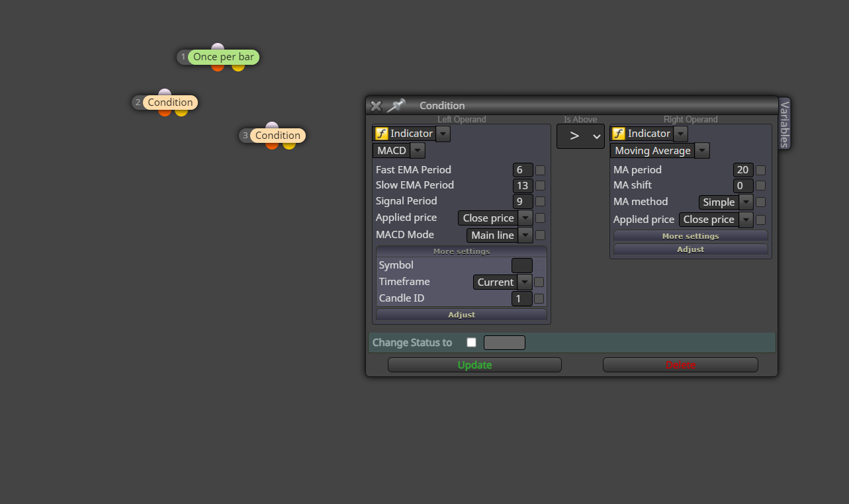Close the Condition dialog with the X icon
The height and width of the screenshot is (504, 849).
376,106
